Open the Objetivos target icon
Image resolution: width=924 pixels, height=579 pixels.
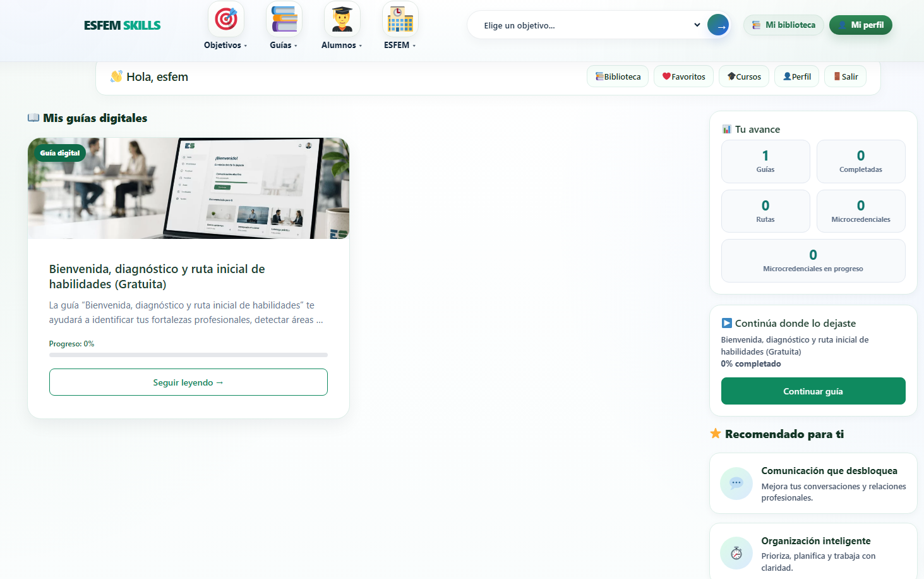tap(226, 19)
